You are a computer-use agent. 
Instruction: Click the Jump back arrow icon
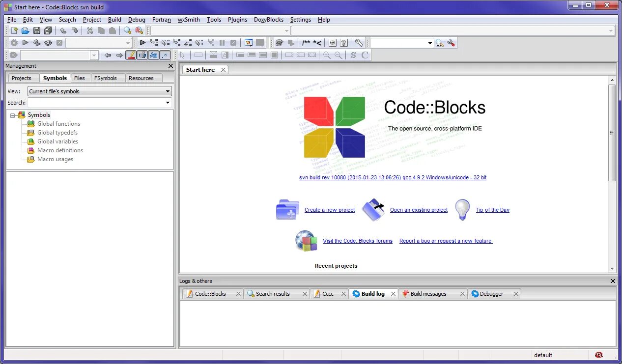click(108, 55)
